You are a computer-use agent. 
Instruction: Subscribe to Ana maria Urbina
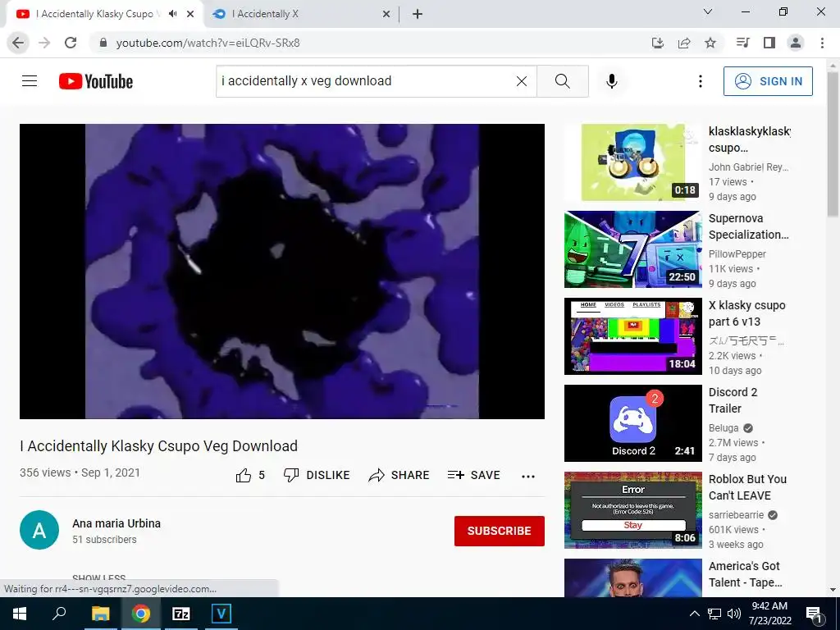(500, 531)
